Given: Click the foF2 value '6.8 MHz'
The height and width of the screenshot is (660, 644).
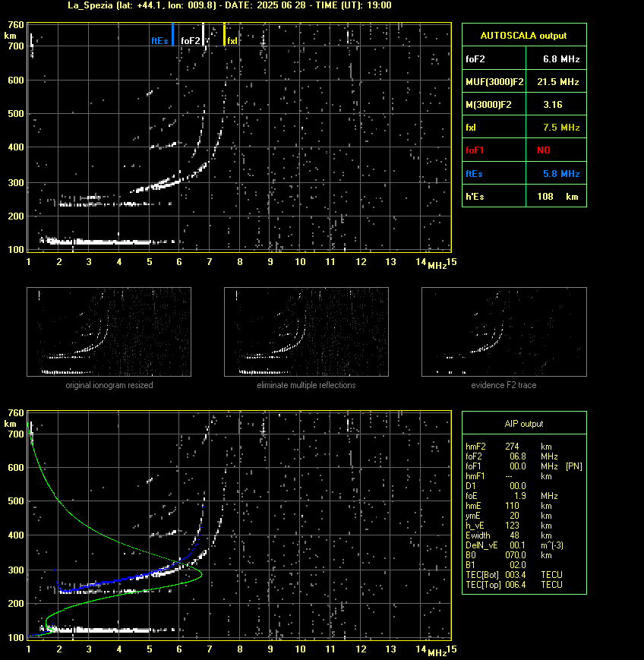Looking at the screenshot, I should 561,59.
